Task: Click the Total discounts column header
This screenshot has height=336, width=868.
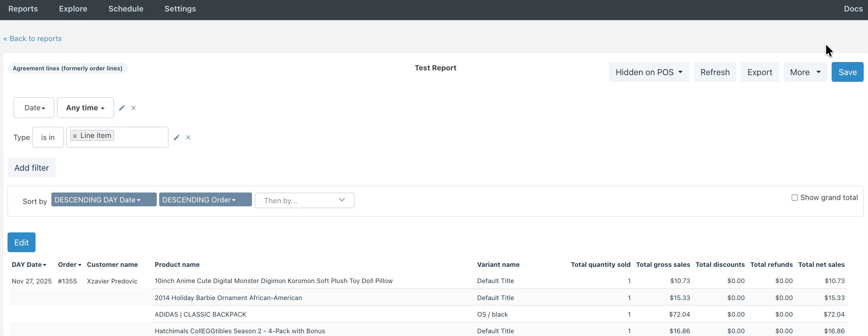Action: point(720,265)
